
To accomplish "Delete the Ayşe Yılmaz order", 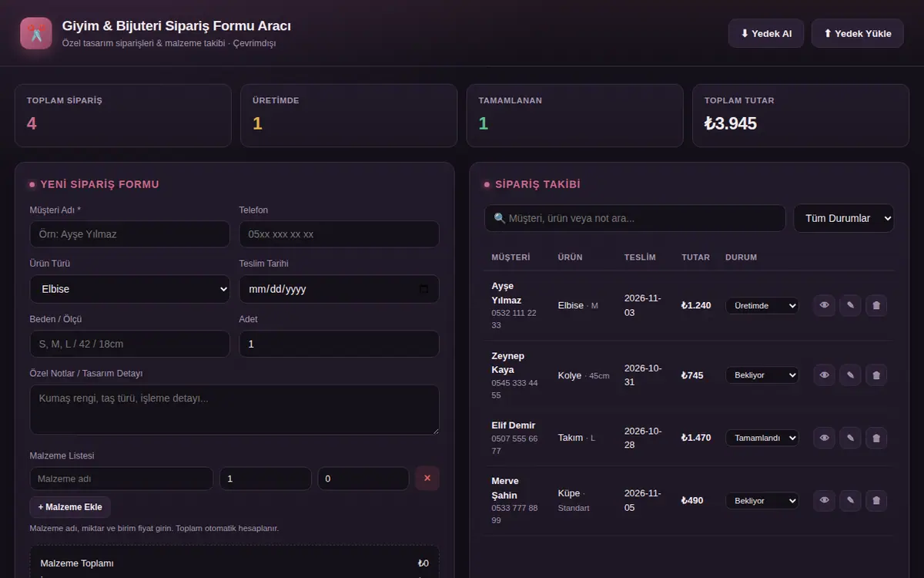I will (876, 305).
